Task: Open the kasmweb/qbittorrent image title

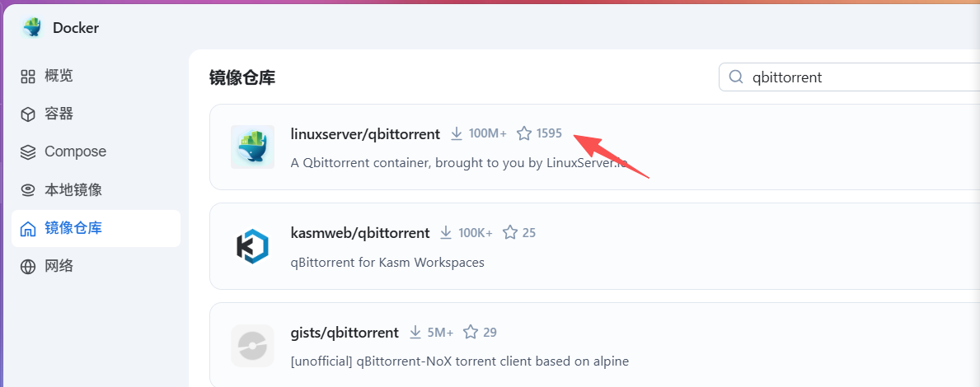Action: (360, 233)
